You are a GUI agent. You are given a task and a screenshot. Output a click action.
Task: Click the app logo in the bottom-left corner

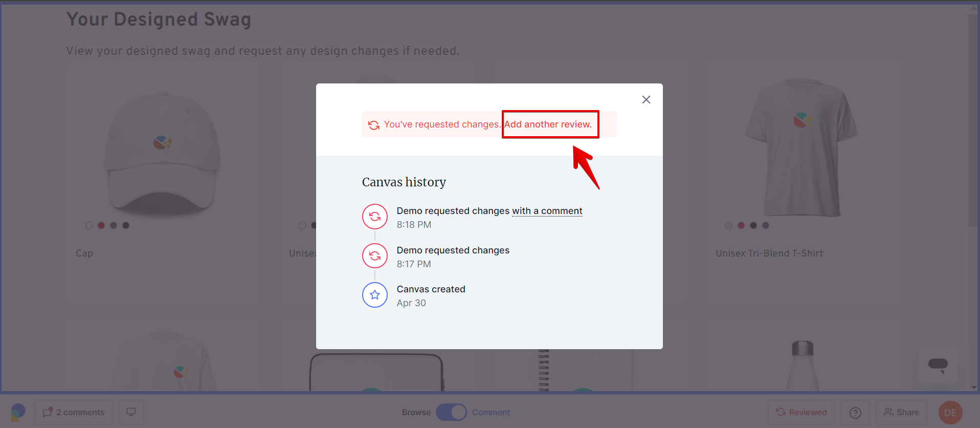click(18, 413)
